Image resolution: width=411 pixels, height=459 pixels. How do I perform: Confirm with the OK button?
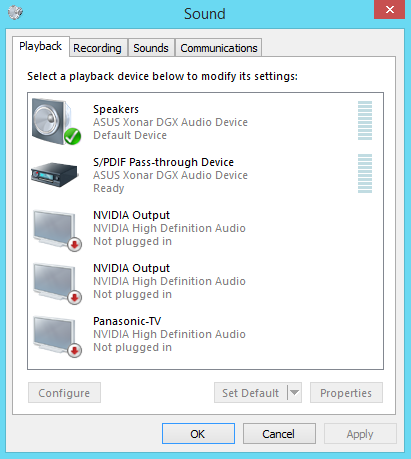coord(198,434)
